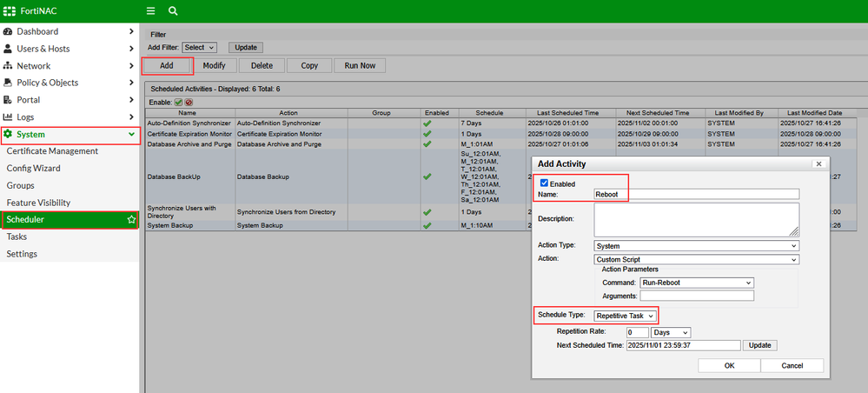Open the Command dropdown showing Run-Reboot
Screen dimensions: 868x393
pos(696,283)
